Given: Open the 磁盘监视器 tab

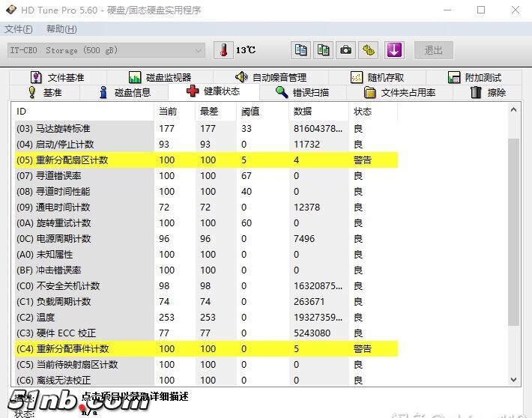Looking at the screenshot, I should pos(159,77).
